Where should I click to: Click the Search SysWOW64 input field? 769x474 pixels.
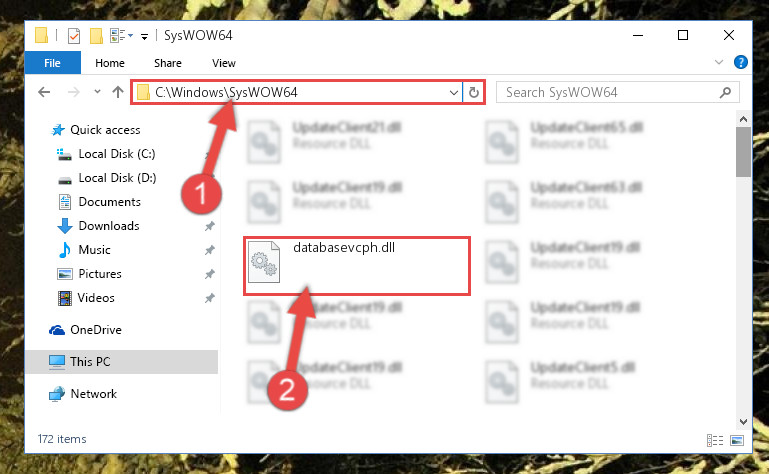[x=611, y=92]
